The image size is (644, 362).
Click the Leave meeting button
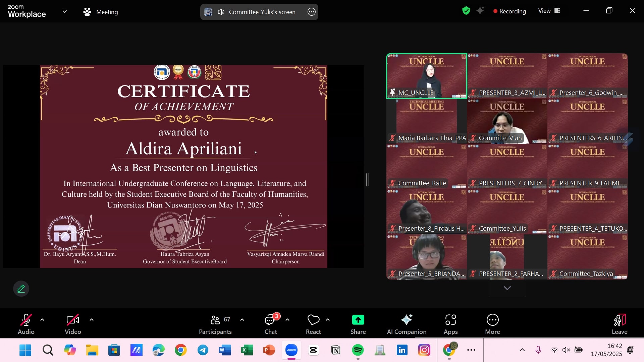[x=620, y=324]
